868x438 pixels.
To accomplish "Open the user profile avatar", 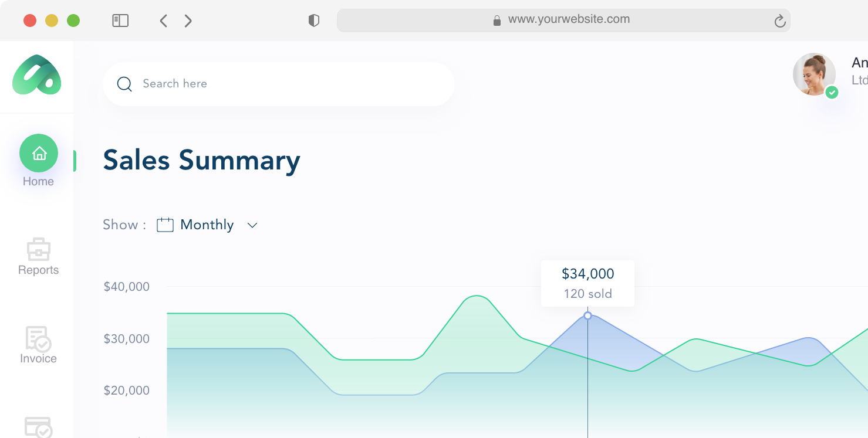I will pos(814,74).
